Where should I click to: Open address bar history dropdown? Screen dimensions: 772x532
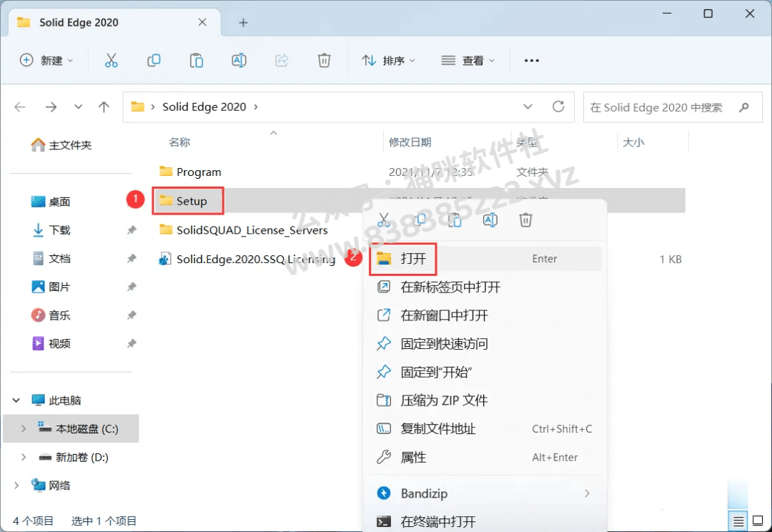[528, 107]
